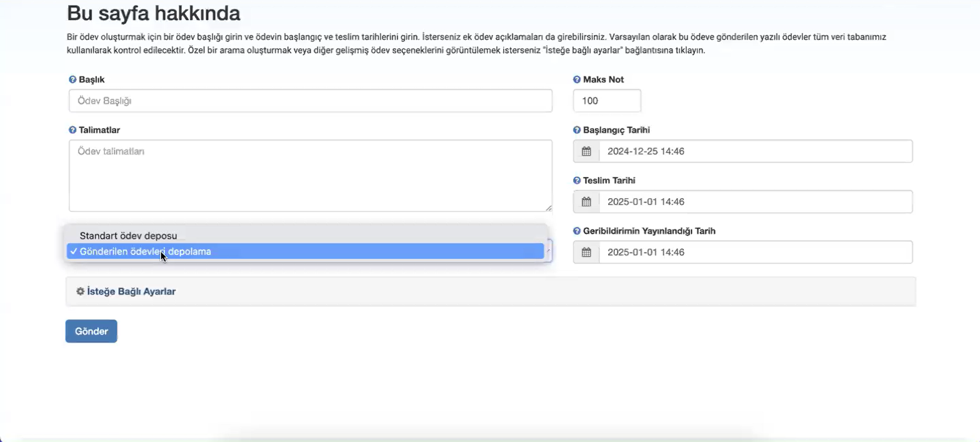Open the Teslim Tarihi help icon
Viewport: 980px width, 442px height.
coord(577,181)
